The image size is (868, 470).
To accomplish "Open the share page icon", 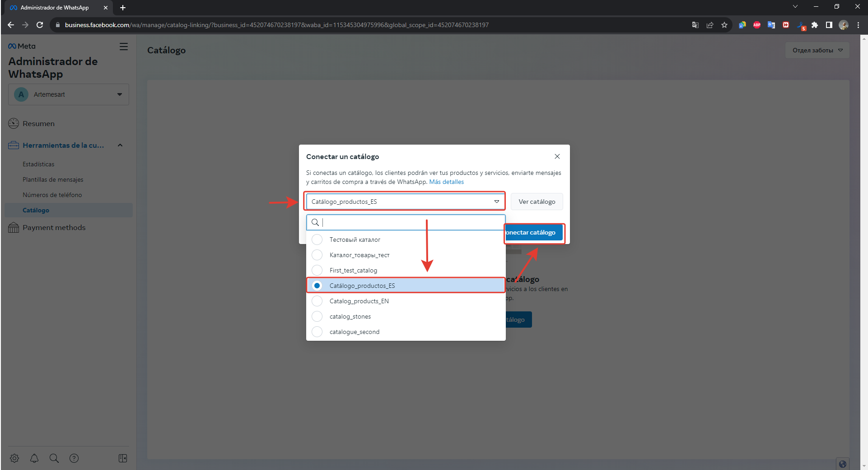I will 710,25.
